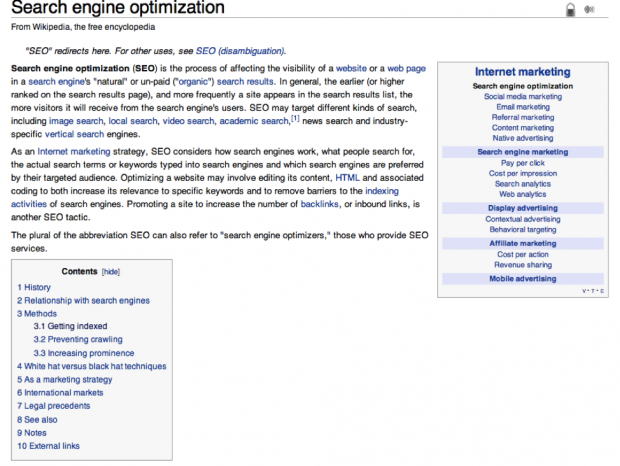Hide the Contents table
Viewport: 620px width, 466px height.
[111, 271]
